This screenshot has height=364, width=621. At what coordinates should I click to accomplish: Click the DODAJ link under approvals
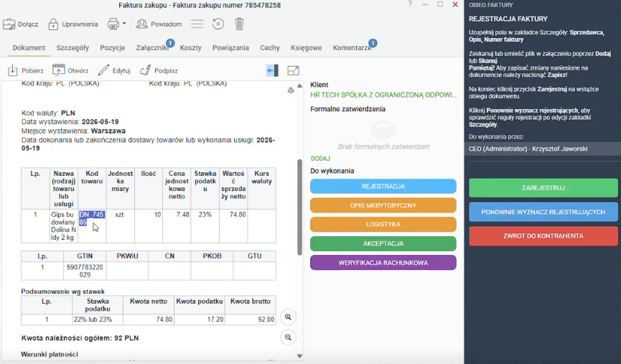[320, 159]
